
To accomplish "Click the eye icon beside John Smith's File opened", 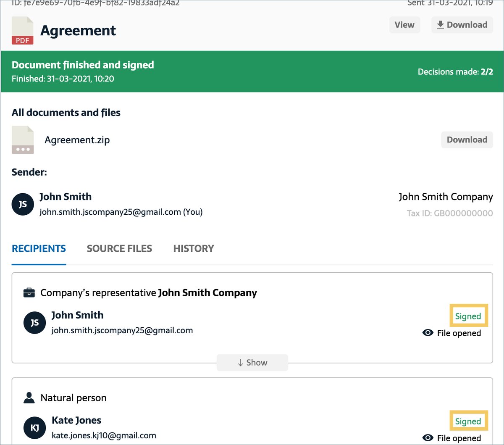I will coord(428,333).
